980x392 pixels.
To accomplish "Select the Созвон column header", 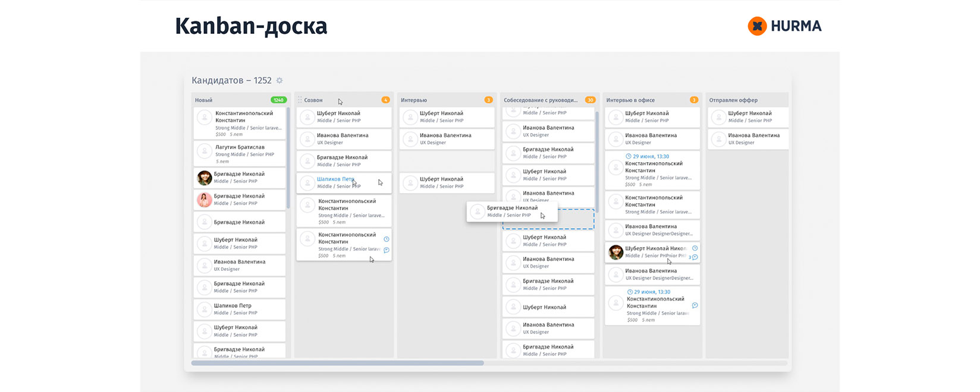I will 313,100.
